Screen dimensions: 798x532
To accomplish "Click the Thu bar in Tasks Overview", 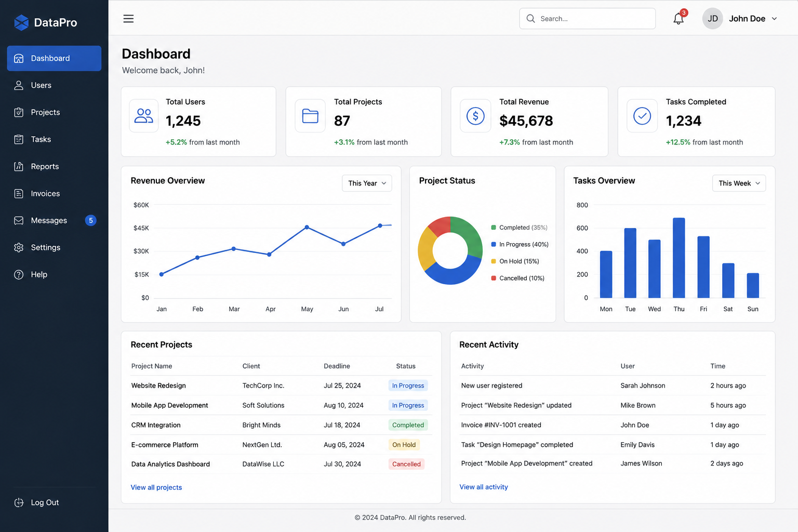I will click(x=679, y=258).
